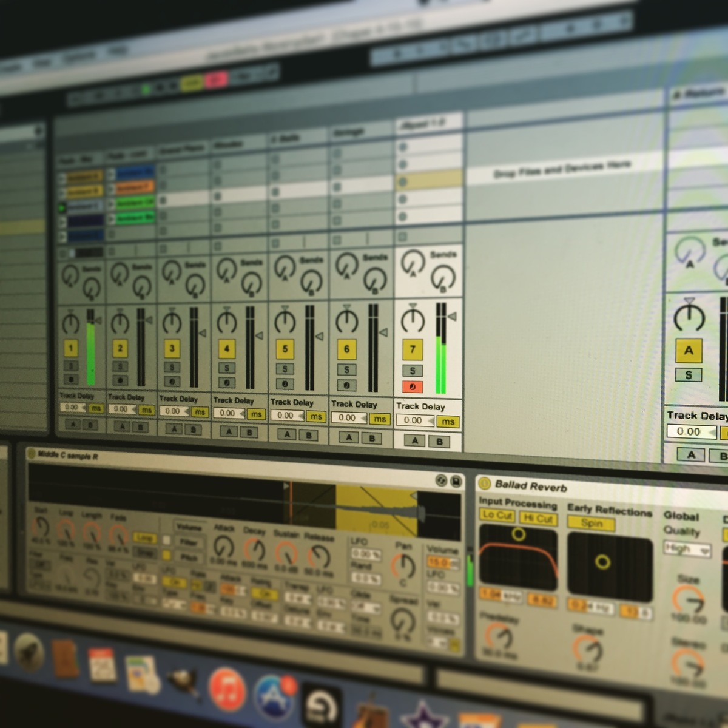728x728 pixels.
Task: Solo track 7 with its S button
Action: click(413, 371)
